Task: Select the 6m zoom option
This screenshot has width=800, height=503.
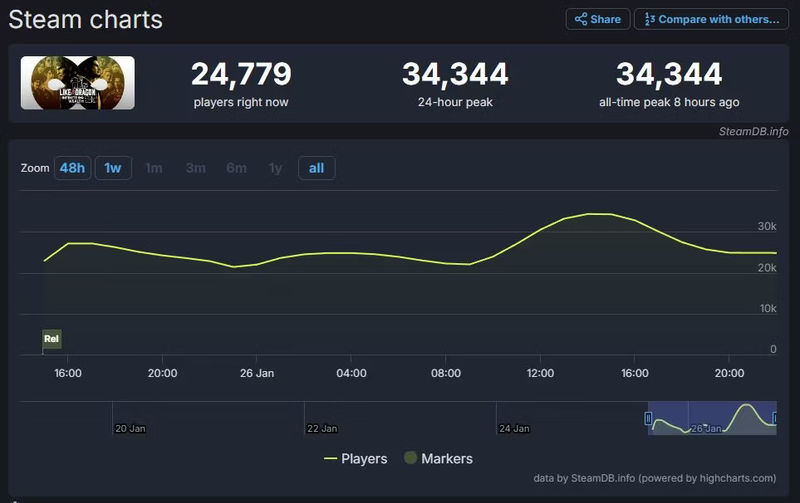Action: pos(237,168)
